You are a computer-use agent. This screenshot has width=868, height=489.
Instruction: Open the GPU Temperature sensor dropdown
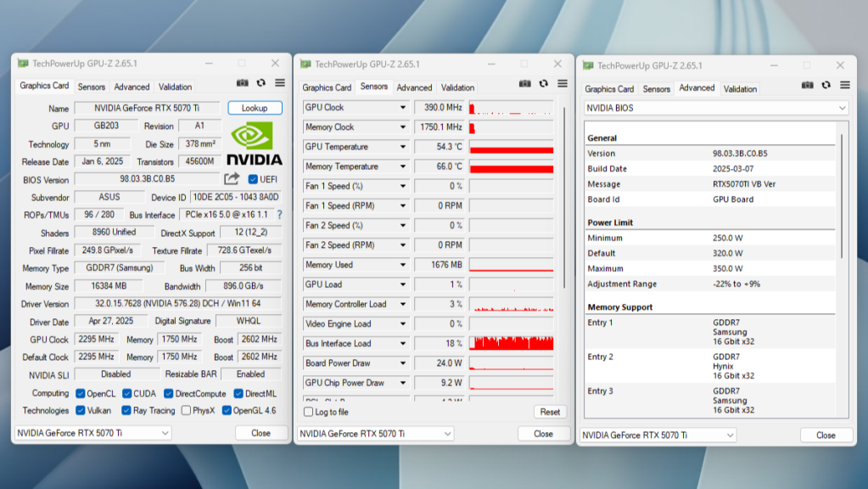403,147
